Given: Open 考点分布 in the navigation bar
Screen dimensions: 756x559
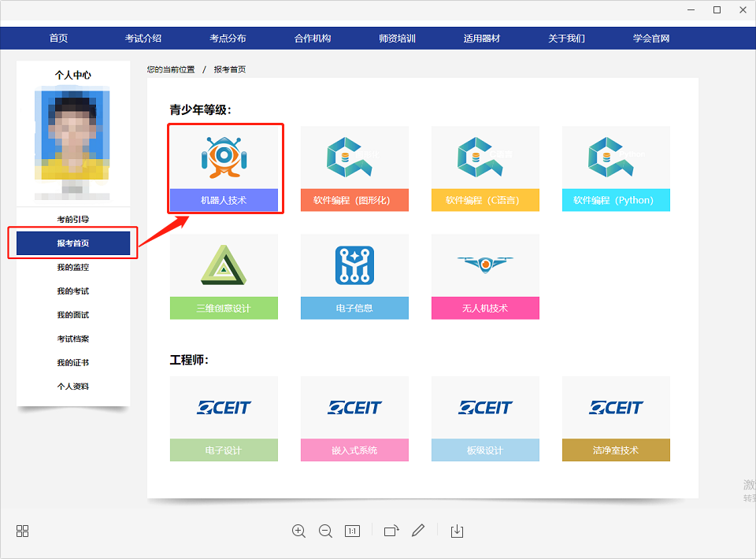Looking at the screenshot, I should [x=228, y=38].
